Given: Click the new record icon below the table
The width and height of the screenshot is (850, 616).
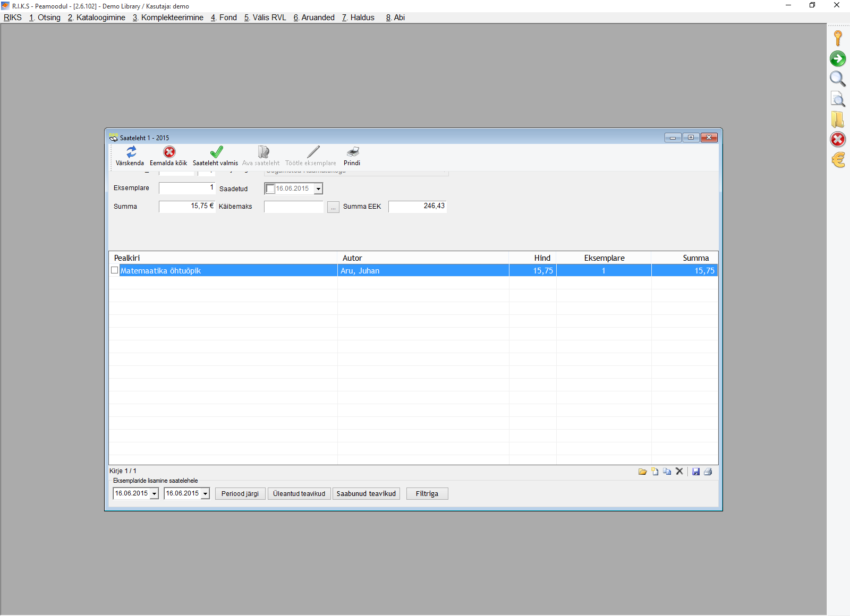Looking at the screenshot, I should [655, 472].
